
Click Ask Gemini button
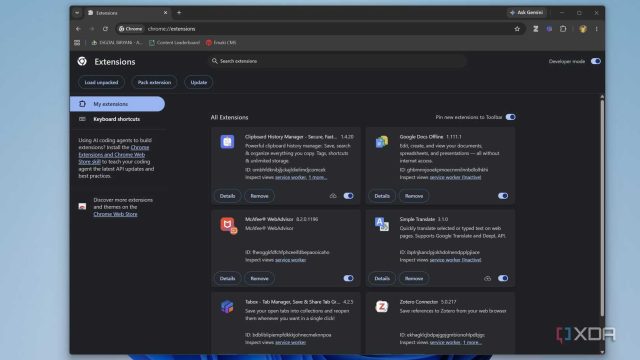click(527, 13)
